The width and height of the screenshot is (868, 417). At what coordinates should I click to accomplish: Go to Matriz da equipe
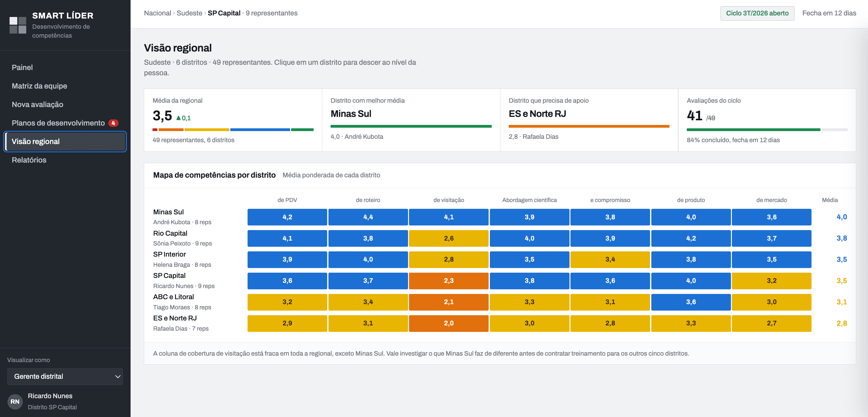pos(65,86)
